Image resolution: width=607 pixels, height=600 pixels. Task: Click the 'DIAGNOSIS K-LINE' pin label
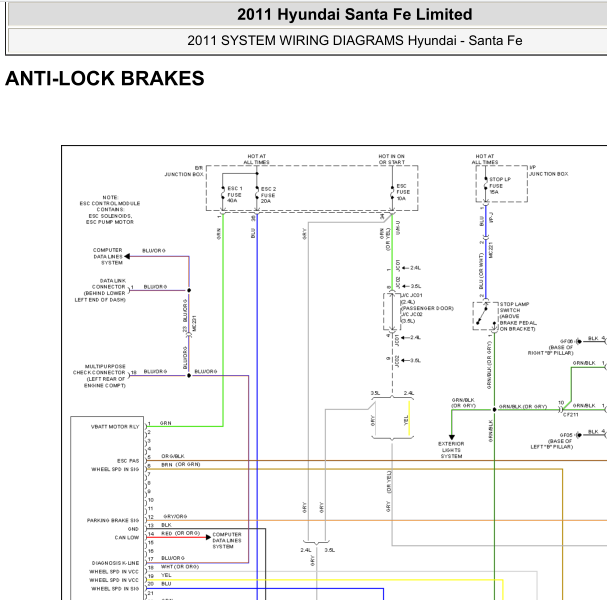tap(115, 563)
